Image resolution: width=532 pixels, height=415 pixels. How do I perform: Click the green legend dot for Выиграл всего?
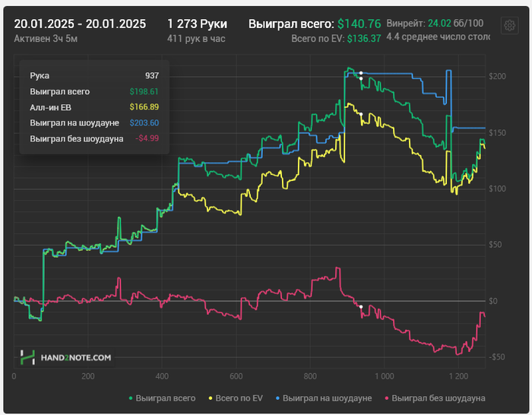coord(131,398)
